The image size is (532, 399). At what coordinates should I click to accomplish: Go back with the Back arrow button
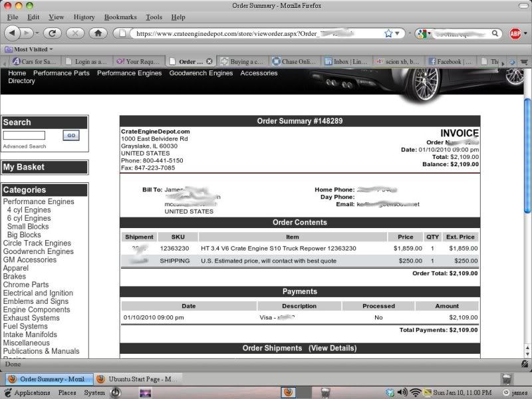point(12,33)
